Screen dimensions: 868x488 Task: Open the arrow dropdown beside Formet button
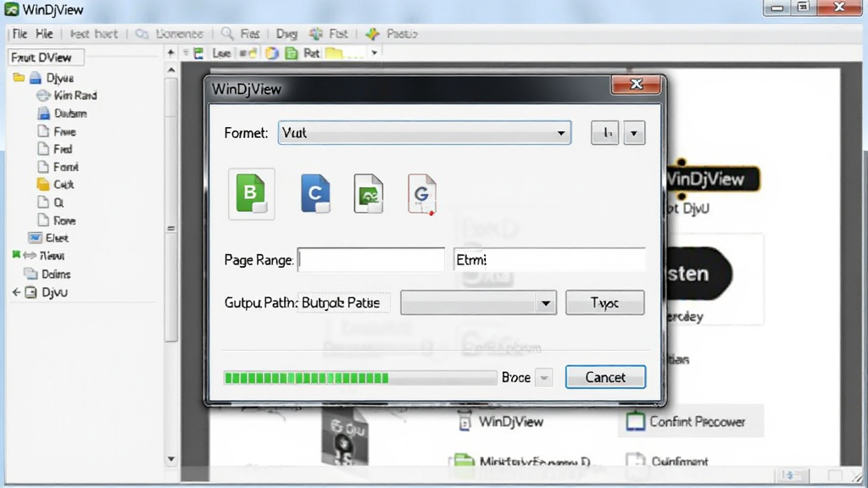(x=634, y=133)
